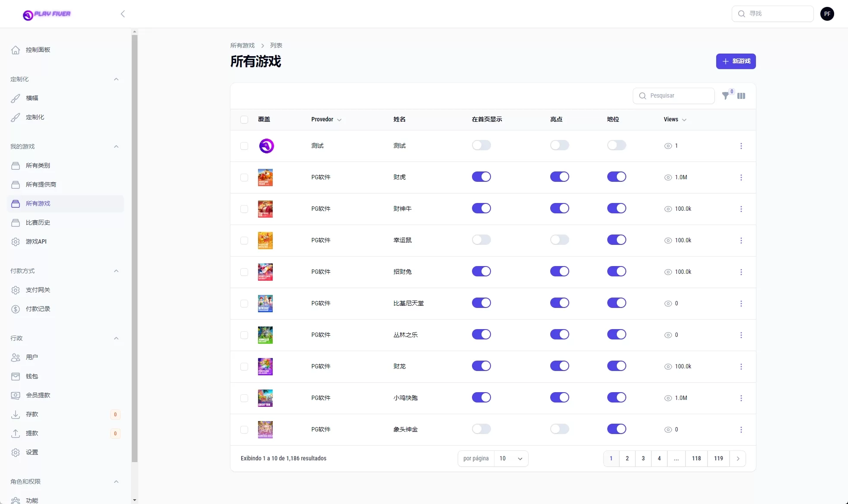Viewport: 848px width, 504px height.
Task: Collapse the 行政 sidebar section
Action: (x=116, y=338)
